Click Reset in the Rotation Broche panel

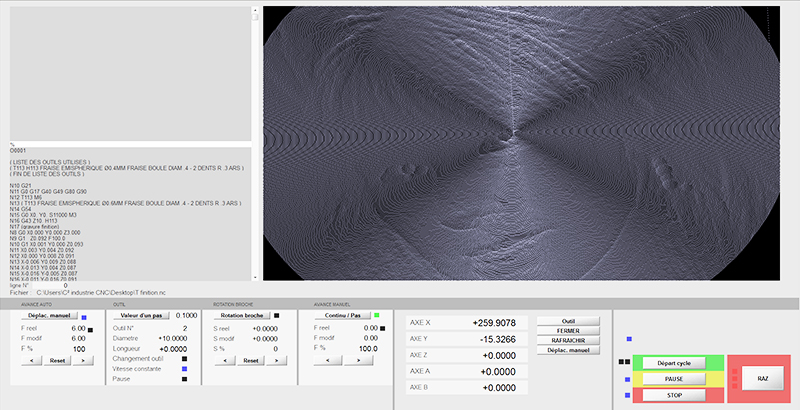click(x=251, y=361)
